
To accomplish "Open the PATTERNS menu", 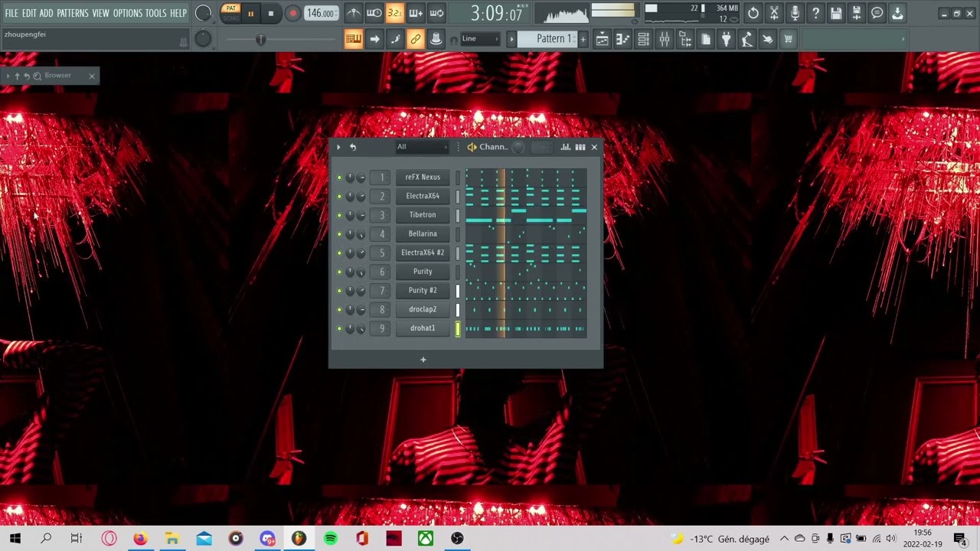I will click(73, 13).
